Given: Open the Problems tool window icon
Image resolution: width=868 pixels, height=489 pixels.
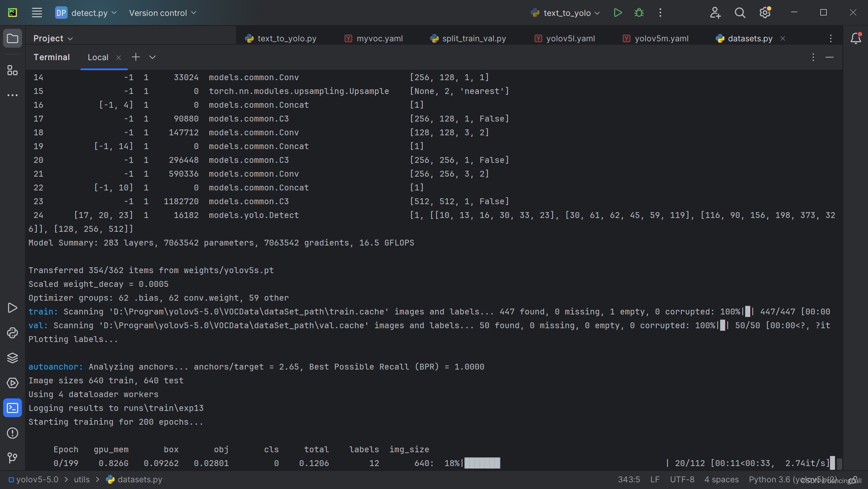Looking at the screenshot, I should [x=13, y=433].
